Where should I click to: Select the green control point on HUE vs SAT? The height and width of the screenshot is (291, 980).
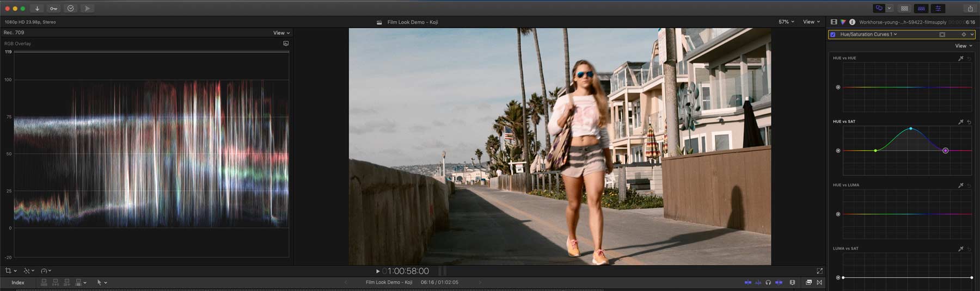pyautogui.click(x=875, y=151)
